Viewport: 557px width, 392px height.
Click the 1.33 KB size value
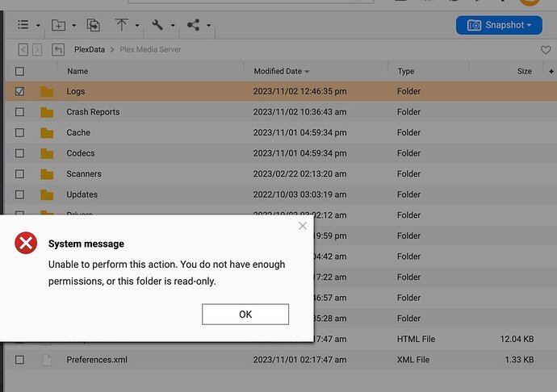[x=519, y=360]
